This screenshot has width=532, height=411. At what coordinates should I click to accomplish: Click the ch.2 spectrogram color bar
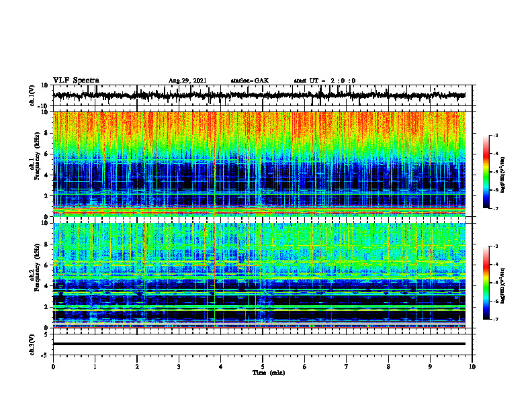pos(486,283)
